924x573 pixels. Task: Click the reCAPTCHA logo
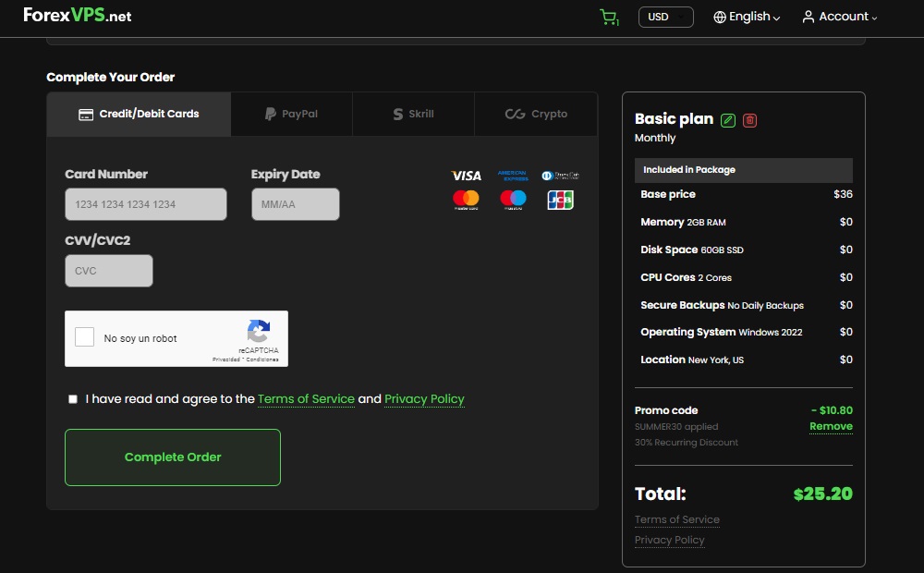pyautogui.click(x=259, y=332)
